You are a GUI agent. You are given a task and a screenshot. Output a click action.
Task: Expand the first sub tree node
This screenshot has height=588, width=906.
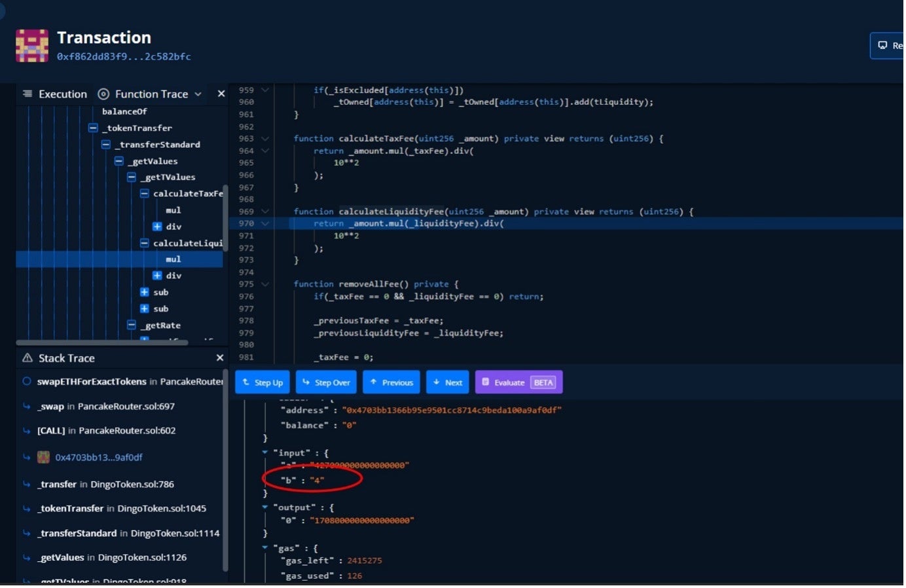coord(145,292)
